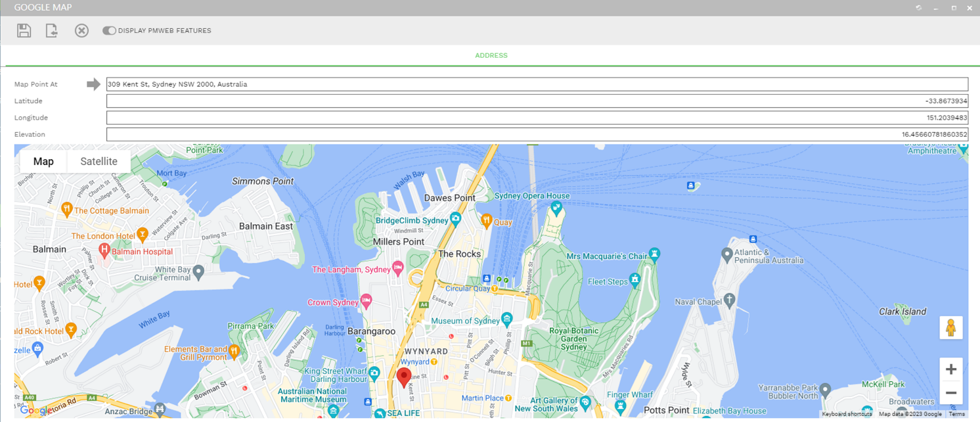The image size is (980, 422).
Task: Click the Street View pegman icon
Action: point(950,327)
